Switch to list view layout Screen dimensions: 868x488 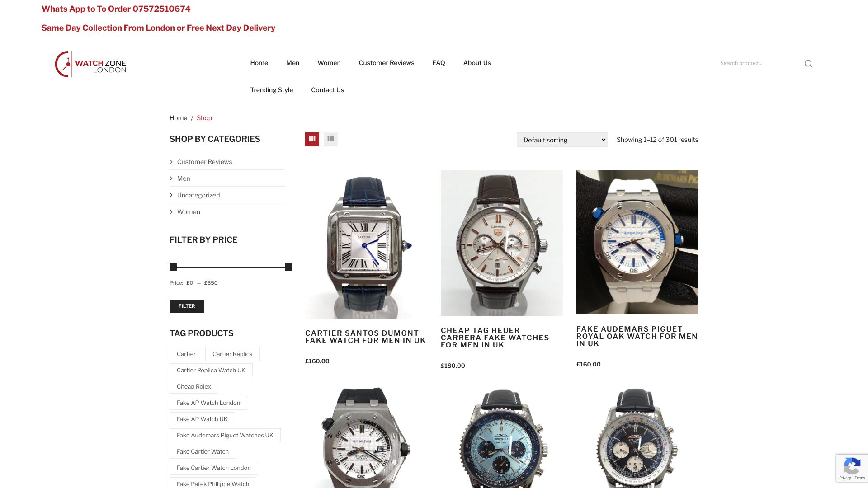tap(330, 139)
